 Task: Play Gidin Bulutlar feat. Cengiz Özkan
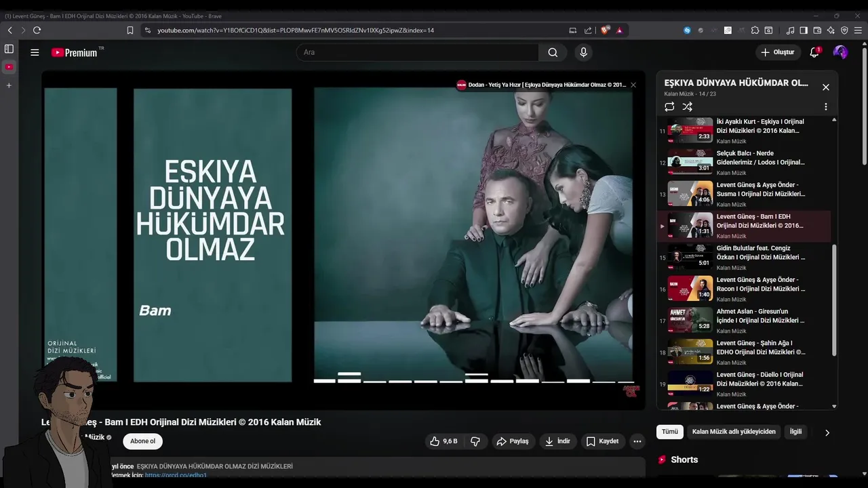[x=744, y=257]
